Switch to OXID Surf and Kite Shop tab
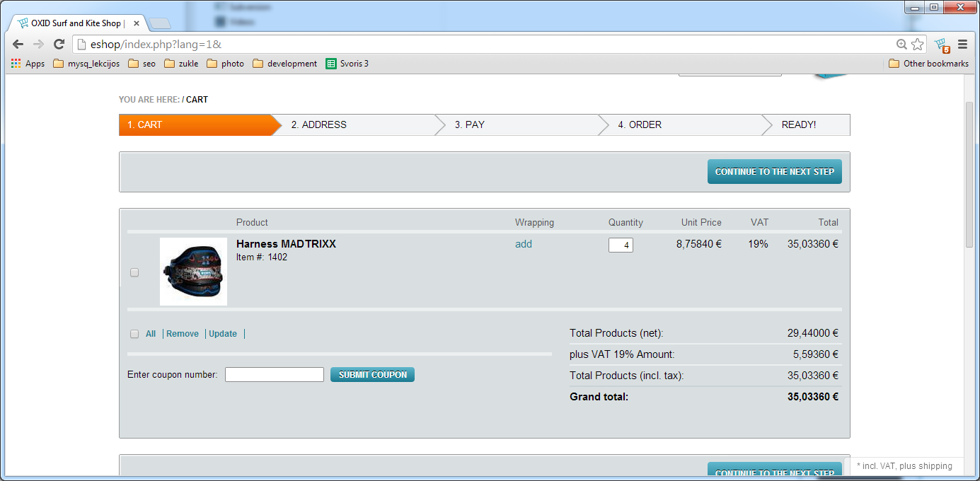Screen dimensions: 980x481 point(76,23)
